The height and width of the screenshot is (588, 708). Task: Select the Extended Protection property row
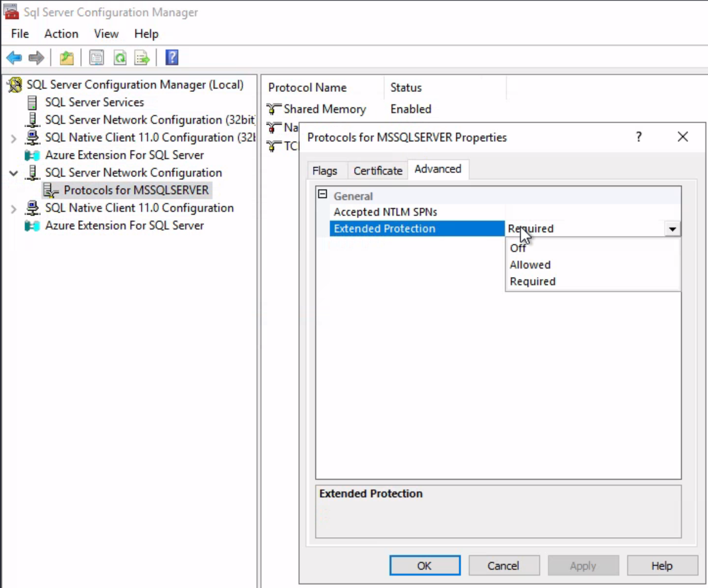(417, 229)
